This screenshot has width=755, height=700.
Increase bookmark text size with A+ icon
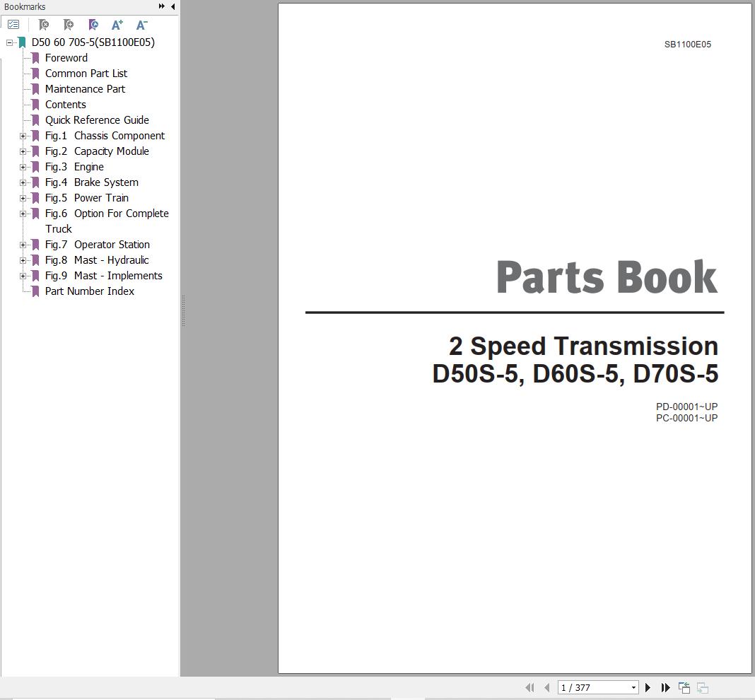tap(117, 25)
